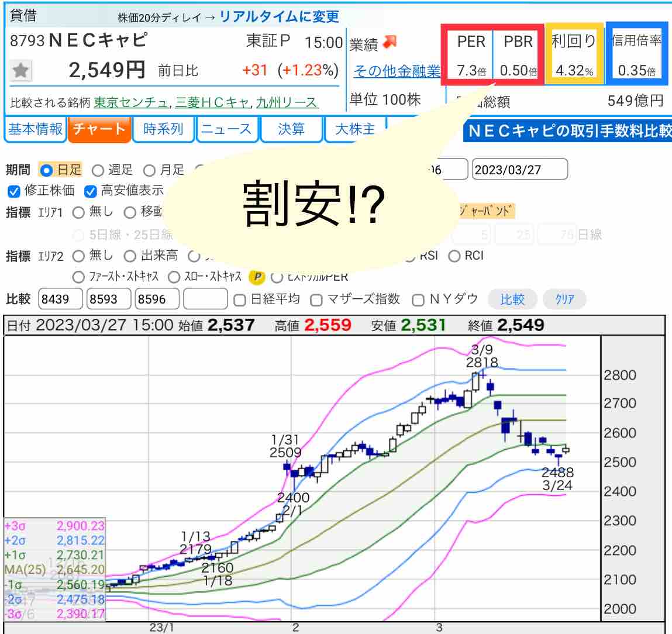Select ファースト・ストキャス radio

pos(78,277)
